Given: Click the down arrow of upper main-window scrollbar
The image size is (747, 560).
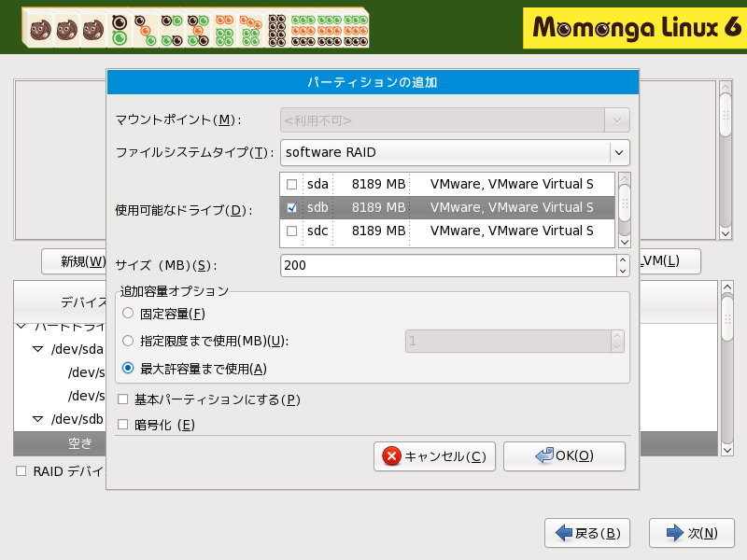Looking at the screenshot, I should click(726, 233).
